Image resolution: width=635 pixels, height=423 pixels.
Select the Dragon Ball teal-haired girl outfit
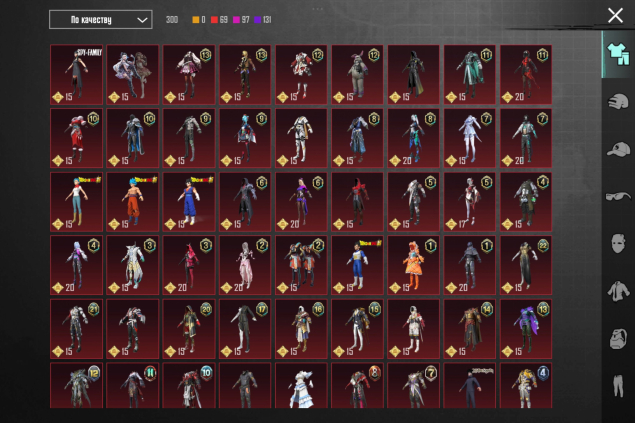tap(77, 202)
